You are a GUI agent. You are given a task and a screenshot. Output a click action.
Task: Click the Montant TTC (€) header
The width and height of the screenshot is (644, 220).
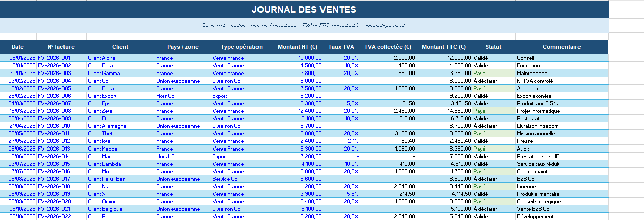coord(444,47)
